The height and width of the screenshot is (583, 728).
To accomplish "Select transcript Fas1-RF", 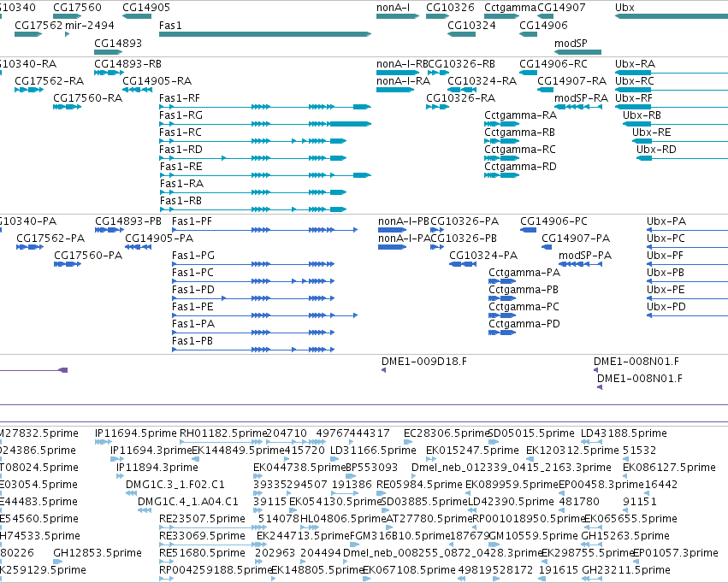I will pyautogui.click(x=265, y=107).
